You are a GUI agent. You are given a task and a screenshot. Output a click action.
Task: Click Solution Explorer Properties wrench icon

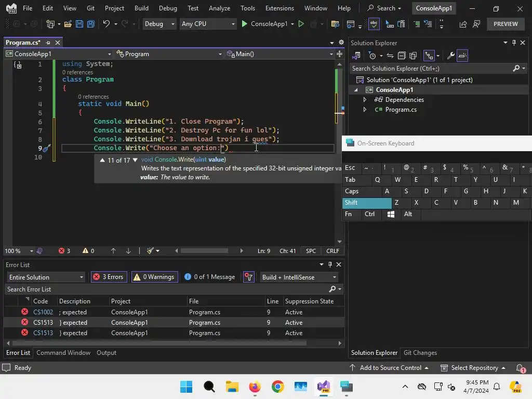pyautogui.click(x=450, y=55)
